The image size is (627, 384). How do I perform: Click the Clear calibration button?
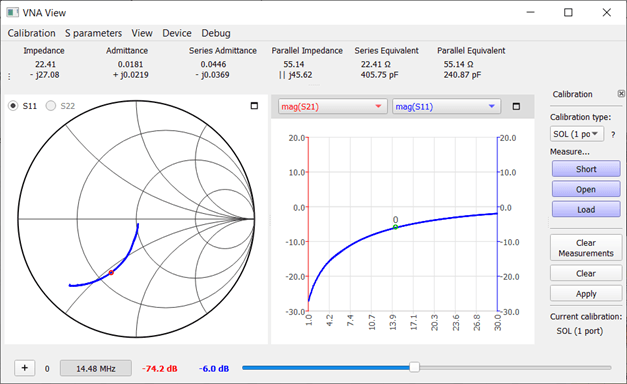pos(586,274)
